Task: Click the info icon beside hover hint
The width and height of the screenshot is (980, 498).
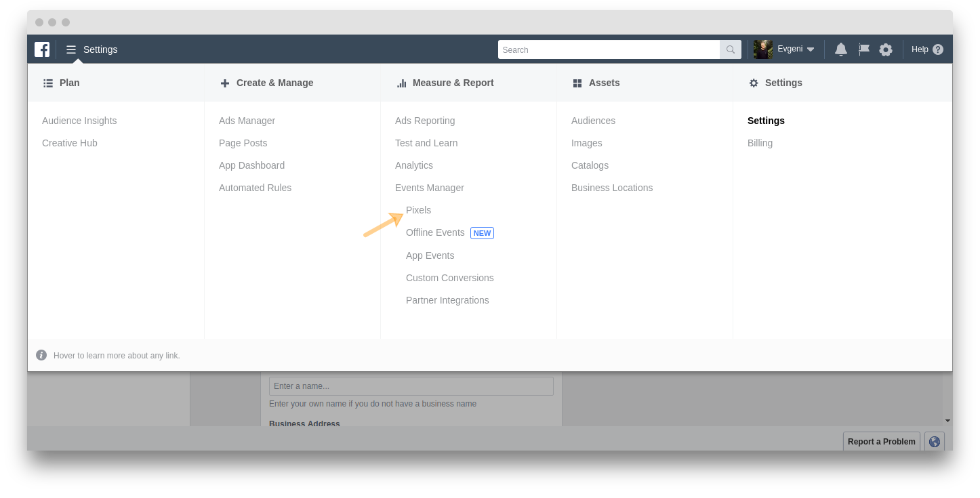Action: click(41, 355)
